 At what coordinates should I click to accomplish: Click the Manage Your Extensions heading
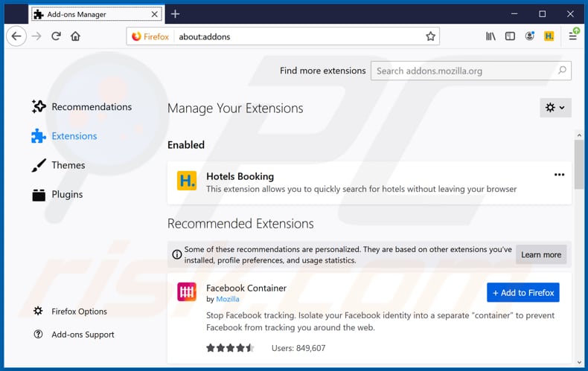point(235,109)
